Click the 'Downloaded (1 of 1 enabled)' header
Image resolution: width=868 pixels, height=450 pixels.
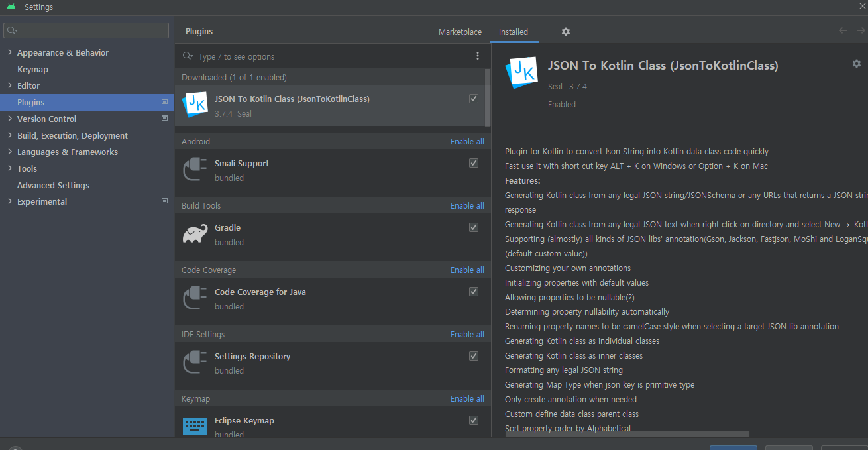[x=234, y=77]
